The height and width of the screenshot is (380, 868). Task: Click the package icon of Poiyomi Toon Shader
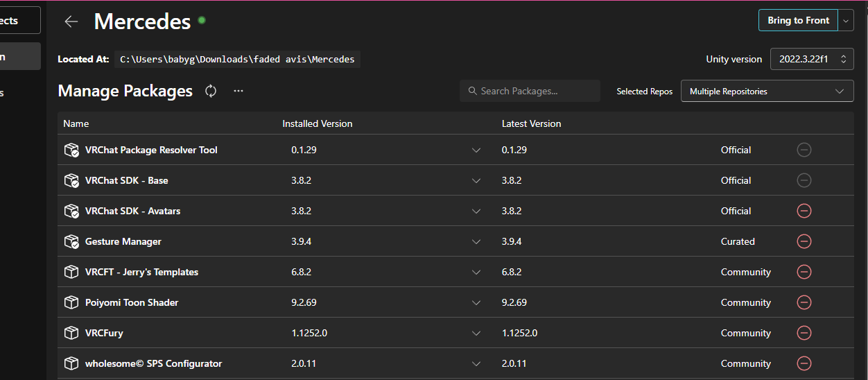point(71,302)
